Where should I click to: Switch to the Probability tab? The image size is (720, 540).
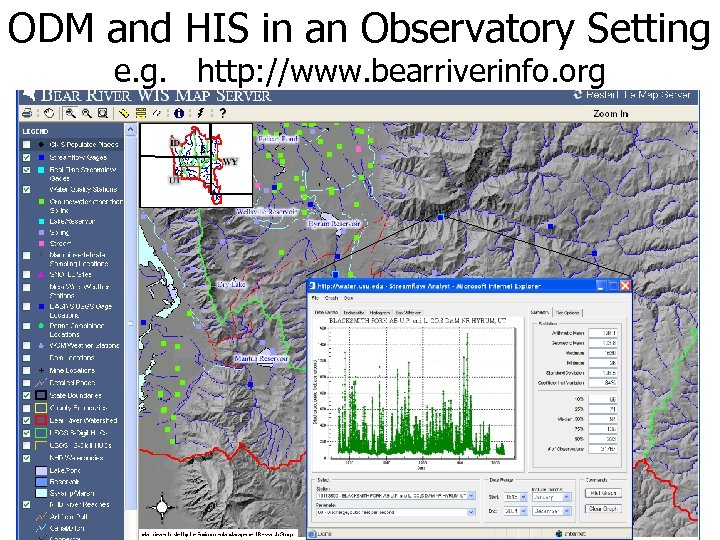354,313
